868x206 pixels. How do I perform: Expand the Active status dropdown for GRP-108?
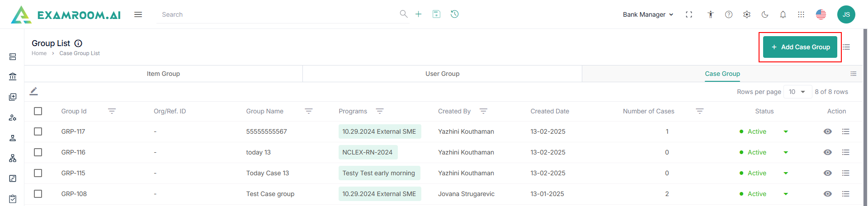pyautogui.click(x=786, y=194)
